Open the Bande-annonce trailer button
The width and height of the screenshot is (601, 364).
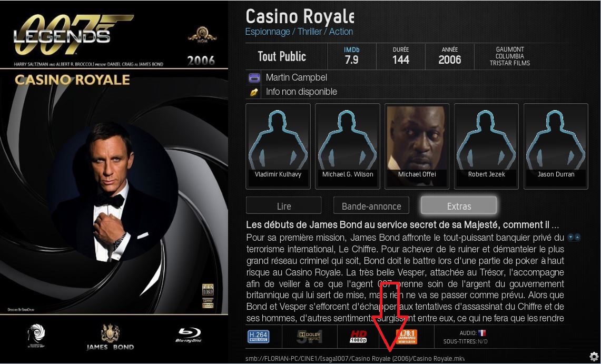[371, 206]
